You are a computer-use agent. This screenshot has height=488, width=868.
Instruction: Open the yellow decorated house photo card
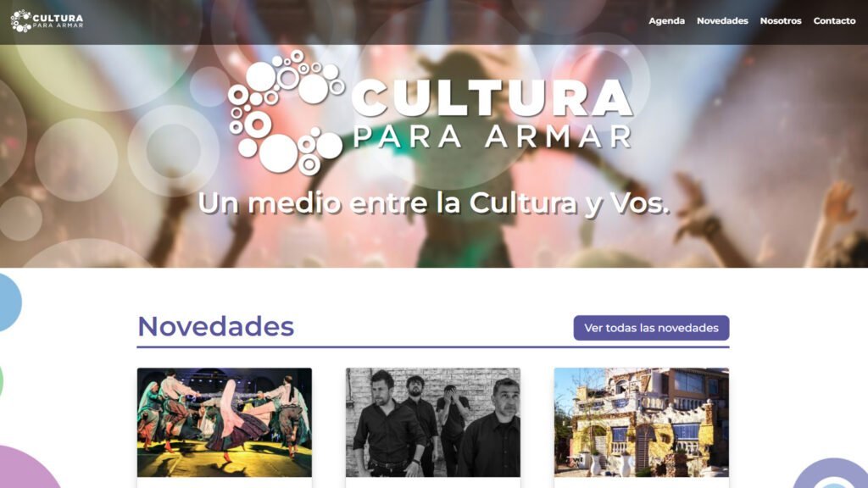point(641,422)
